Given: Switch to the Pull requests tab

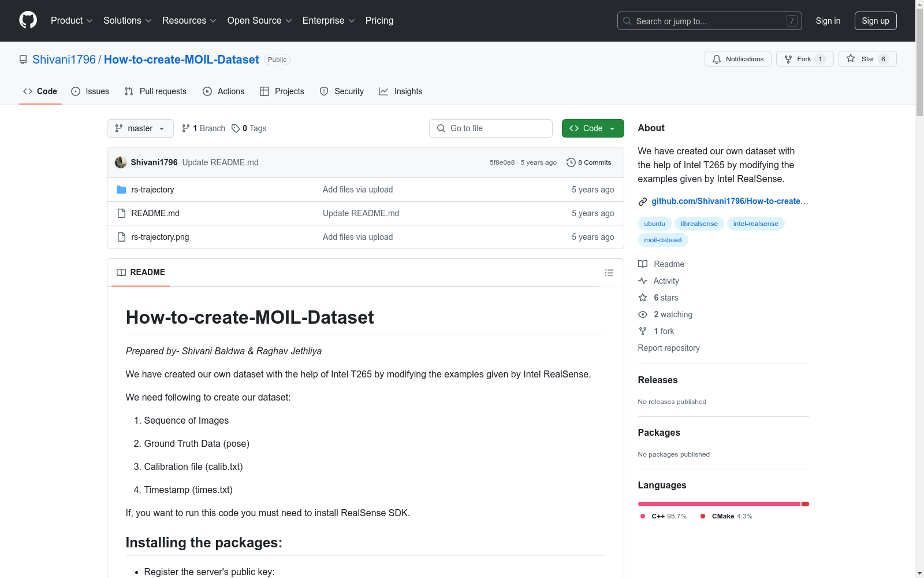Looking at the screenshot, I should tap(155, 91).
